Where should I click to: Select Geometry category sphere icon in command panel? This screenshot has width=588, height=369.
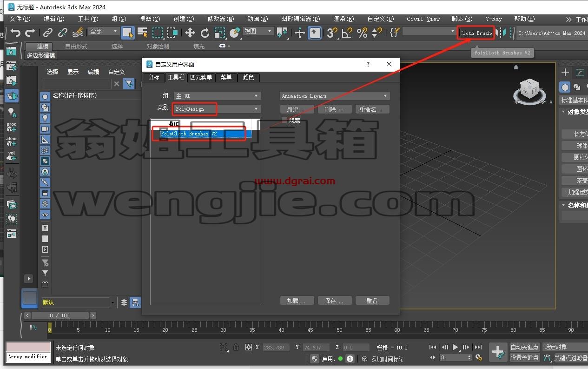pos(565,87)
